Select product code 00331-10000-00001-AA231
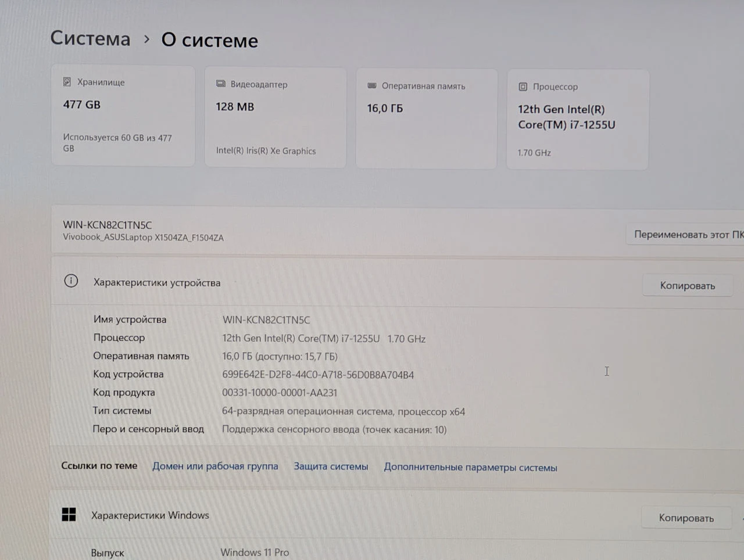Screen dimensions: 744x560 [x=280, y=393]
